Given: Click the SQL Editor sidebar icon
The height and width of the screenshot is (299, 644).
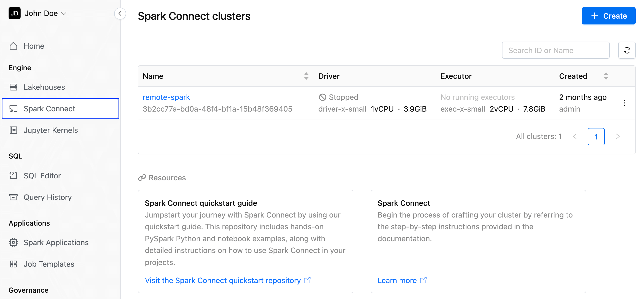Looking at the screenshot, I should pyautogui.click(x=13, y=175).
